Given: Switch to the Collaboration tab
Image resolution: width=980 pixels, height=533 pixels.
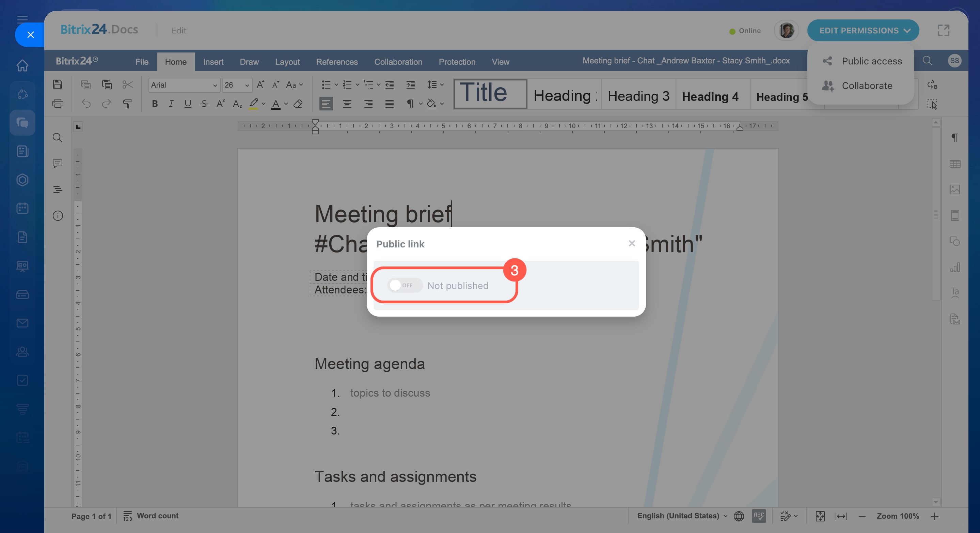Looking at the screenshot, I should pyautogui.click(x=398, y=62).
